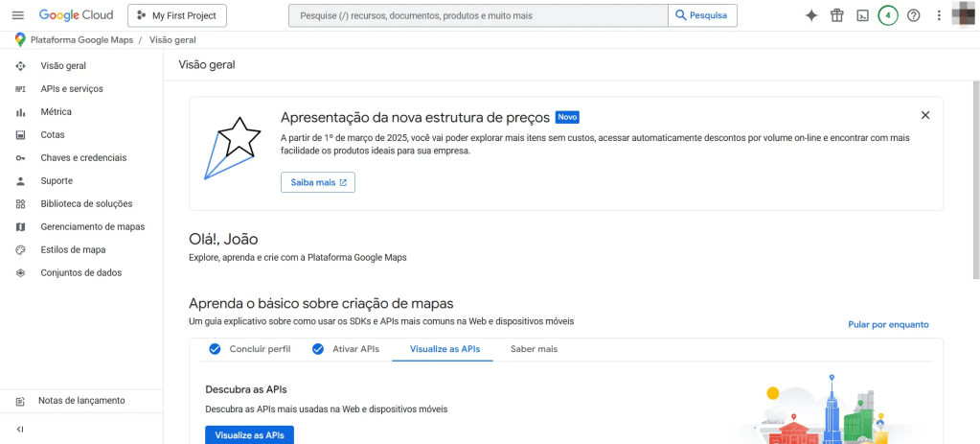Open the hamburger navigation menu

click(x=17, y=15)
